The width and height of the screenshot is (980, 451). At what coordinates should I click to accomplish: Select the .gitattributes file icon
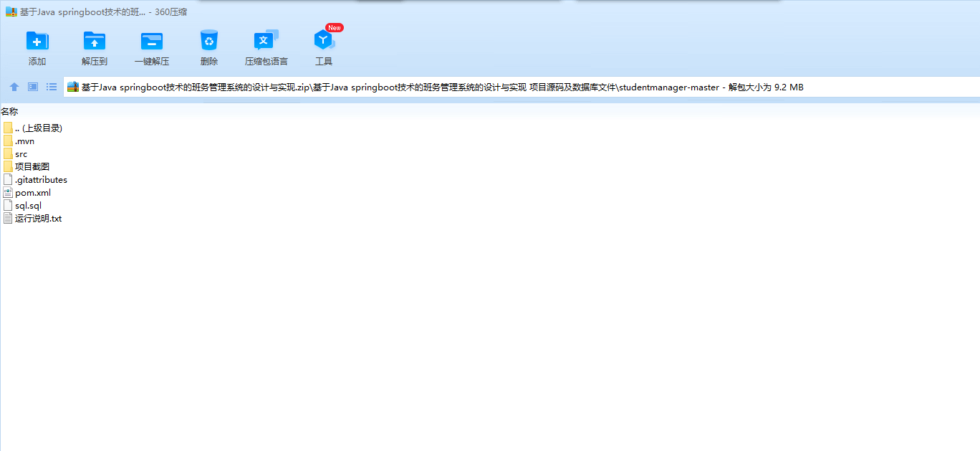point(8,179)
